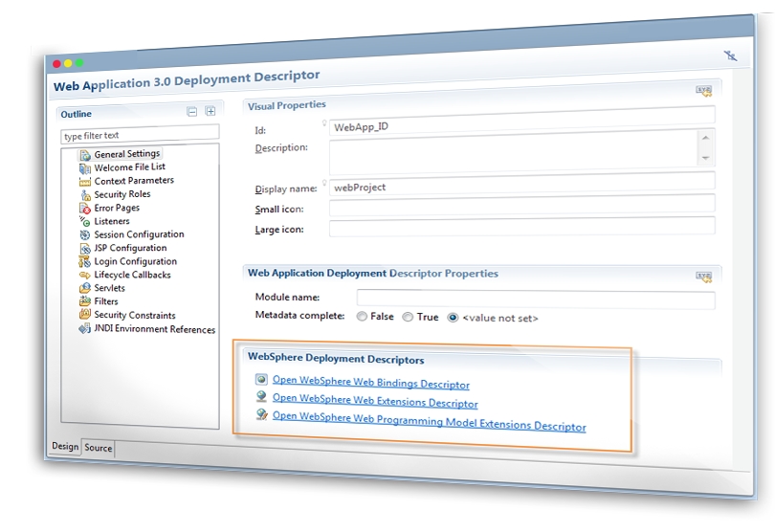Click the icon right of Descriptor Properties header
This screenshot has height=532, width=775.
[x=704, y=277]
